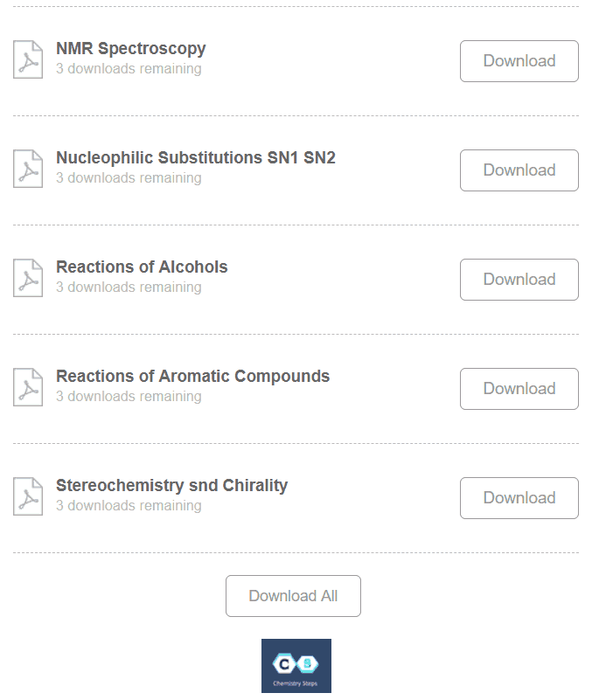
Task: Click downloads remaining text under Reactions of Alcohols
Action: (x=129, y=288)
